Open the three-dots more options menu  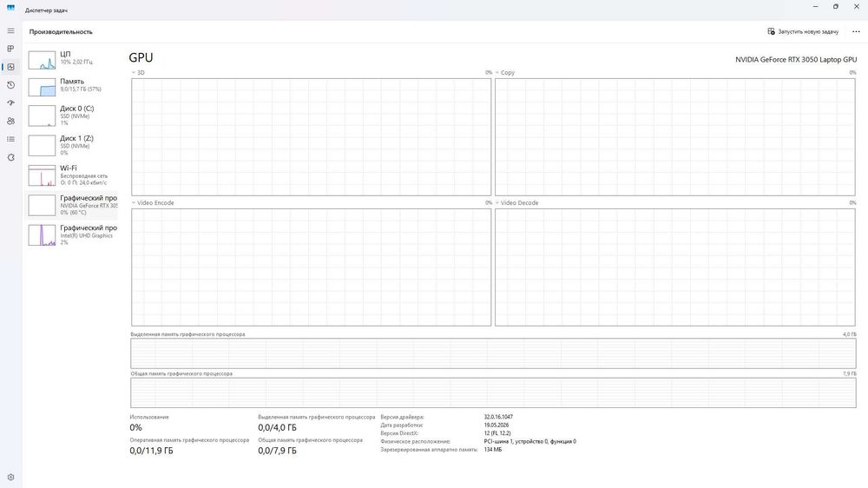(x=856, y=31)
